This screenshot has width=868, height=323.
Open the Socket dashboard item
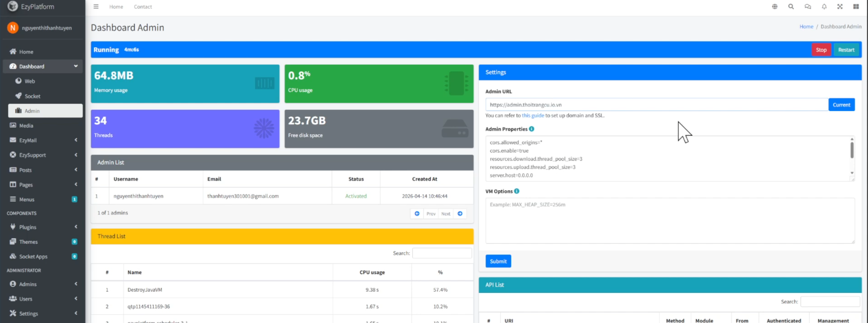(32, 96)
